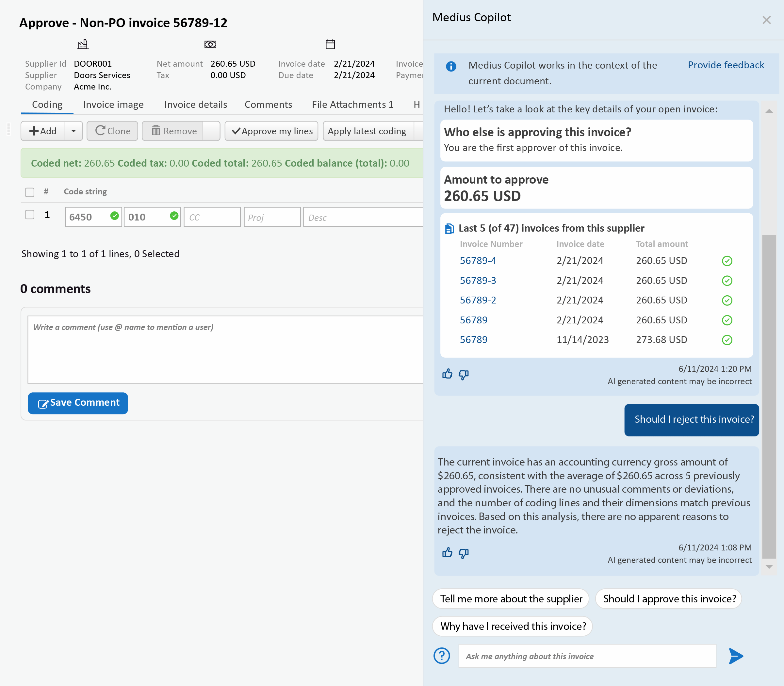Click Approve my lines

coord(271,131)
